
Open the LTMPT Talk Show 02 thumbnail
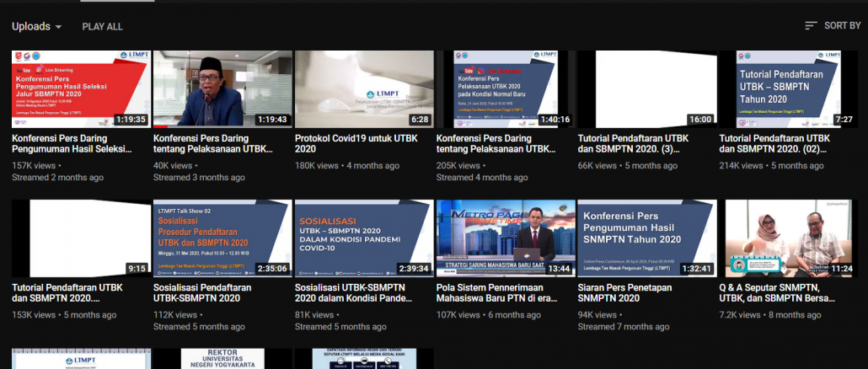[222, 238]
